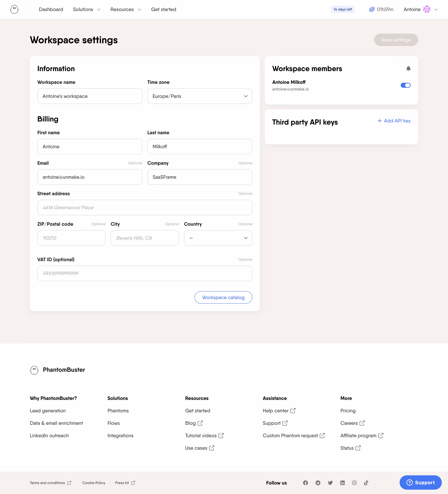Open PhantomBuster's Facebook page

pyautogui.click(x=305, y=483)
